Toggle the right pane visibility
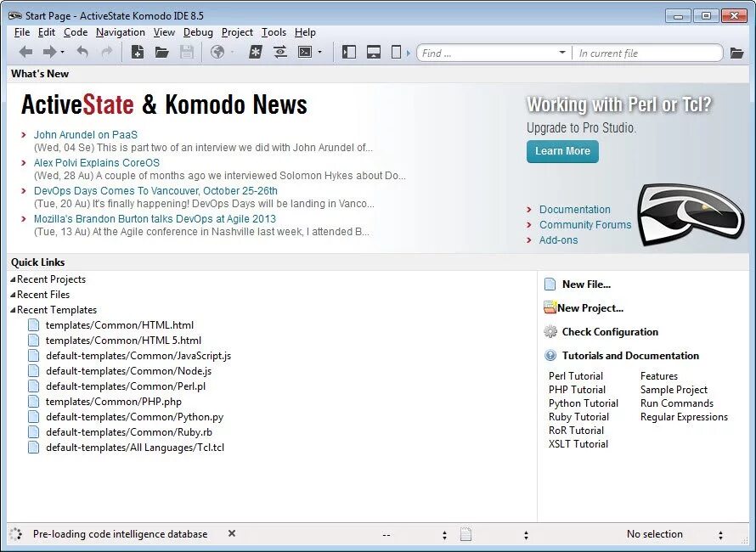Image resolution: width=756 pixels, height=552 pixels. click(396, 52)
